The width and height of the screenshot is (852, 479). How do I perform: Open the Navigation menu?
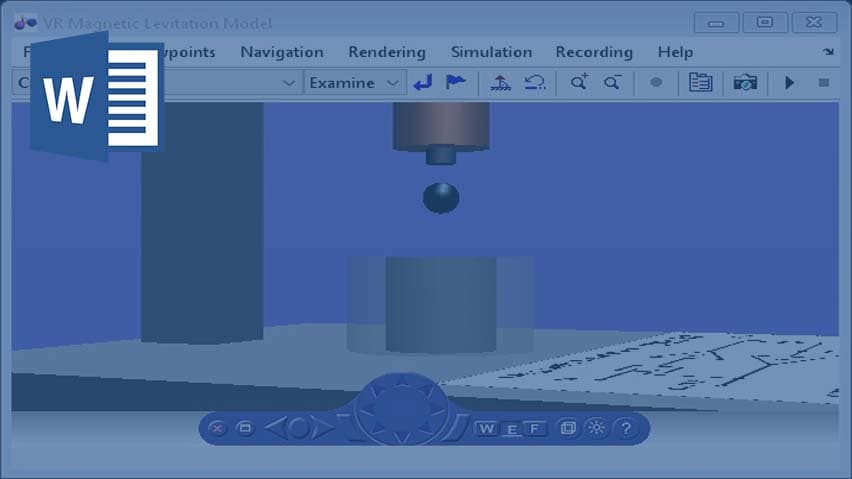click(282, 52)
